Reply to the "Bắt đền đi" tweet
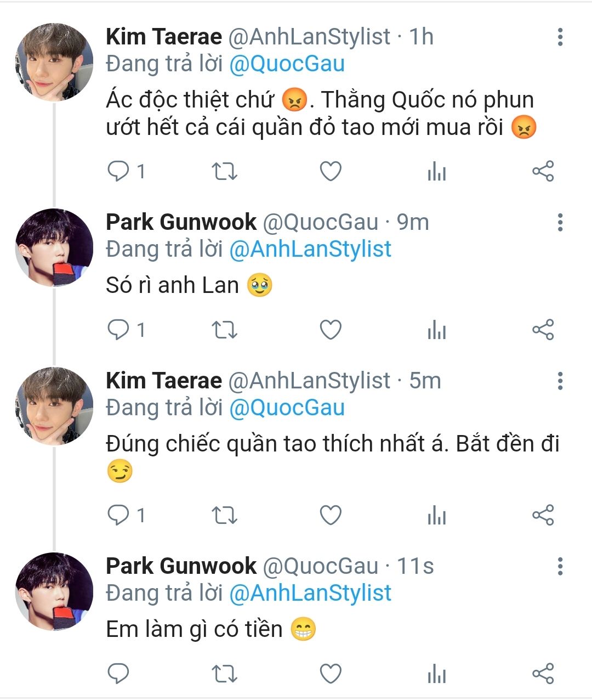Viewport: 592px width, 700px height. click(x=118, y=515)
